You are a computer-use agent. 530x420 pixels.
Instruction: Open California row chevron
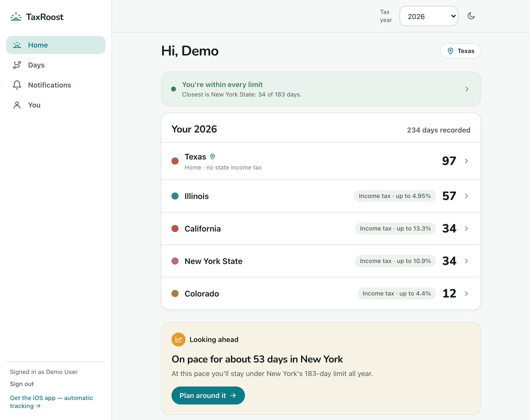(466, 228)
